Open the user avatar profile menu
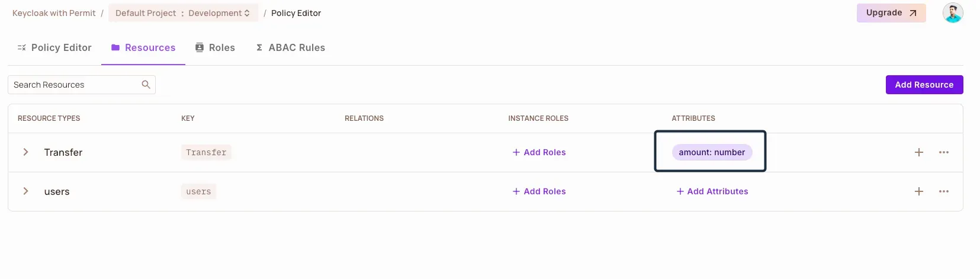Screen dimensions: 980x279 (x=952, y=13)
